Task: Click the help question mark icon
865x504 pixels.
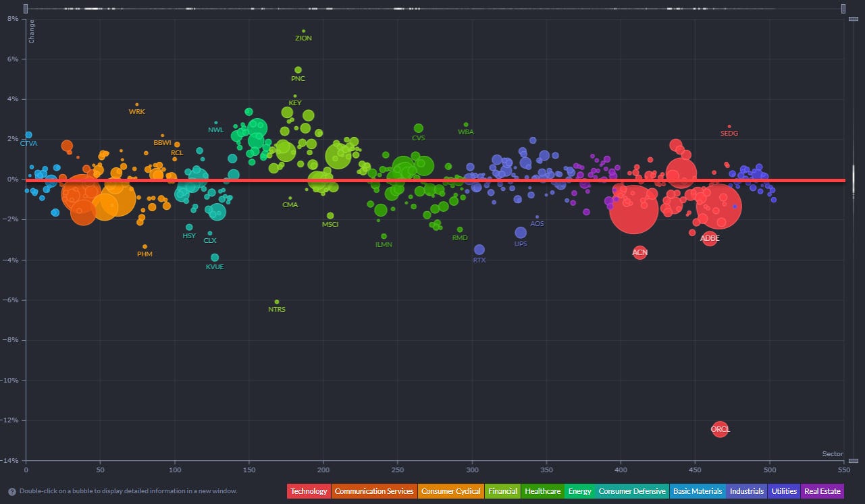Action: point(12,492)
